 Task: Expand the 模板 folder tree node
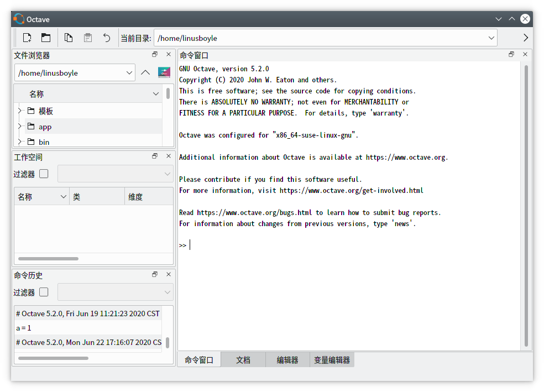click(x=20, y=111)
